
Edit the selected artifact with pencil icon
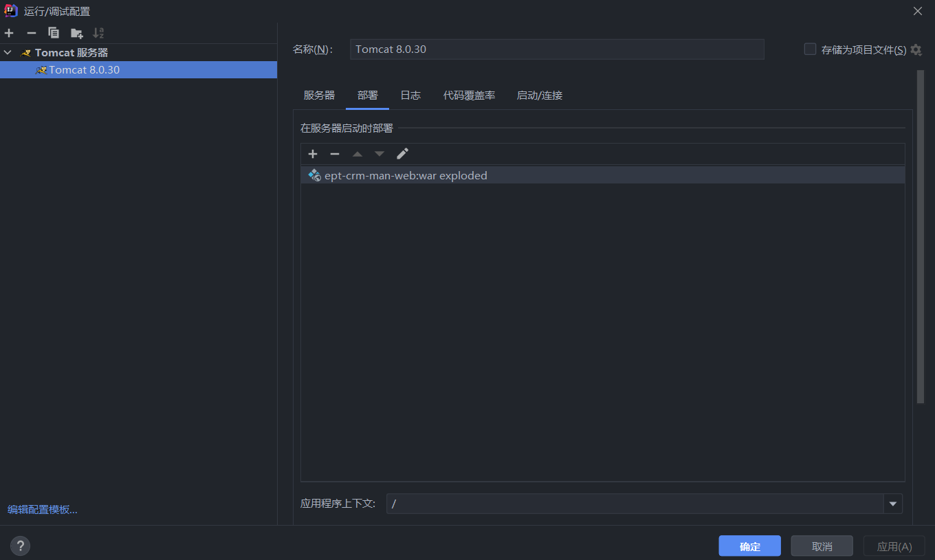tap(402, 153)
